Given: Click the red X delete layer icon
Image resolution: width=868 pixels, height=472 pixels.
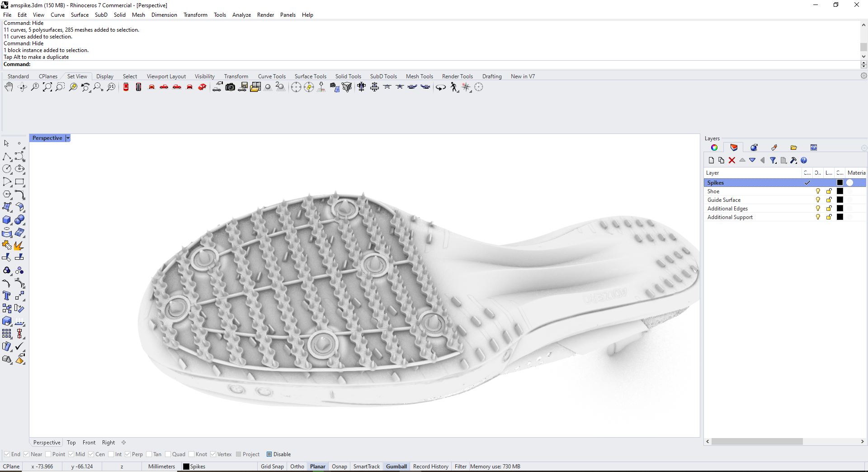Looking at the screenshot, I should click(x=731, y=160).
